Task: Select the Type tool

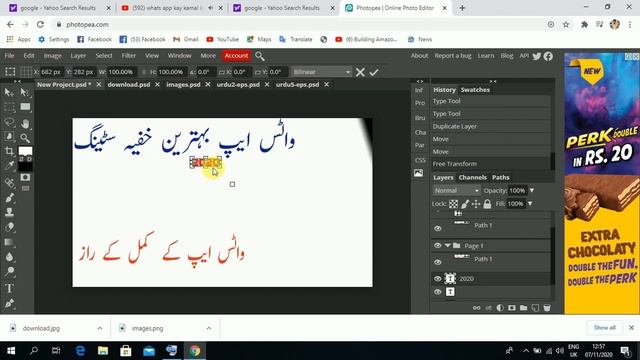Action: [9, 288]
